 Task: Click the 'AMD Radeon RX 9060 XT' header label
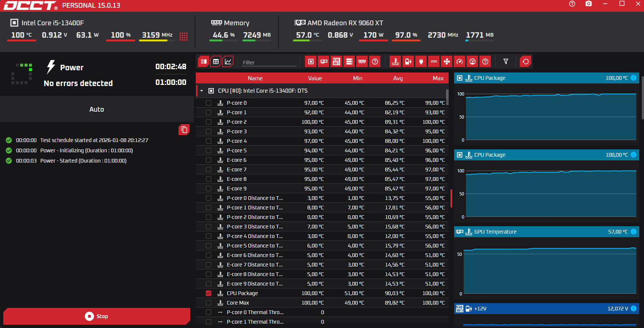coord(345,23)
